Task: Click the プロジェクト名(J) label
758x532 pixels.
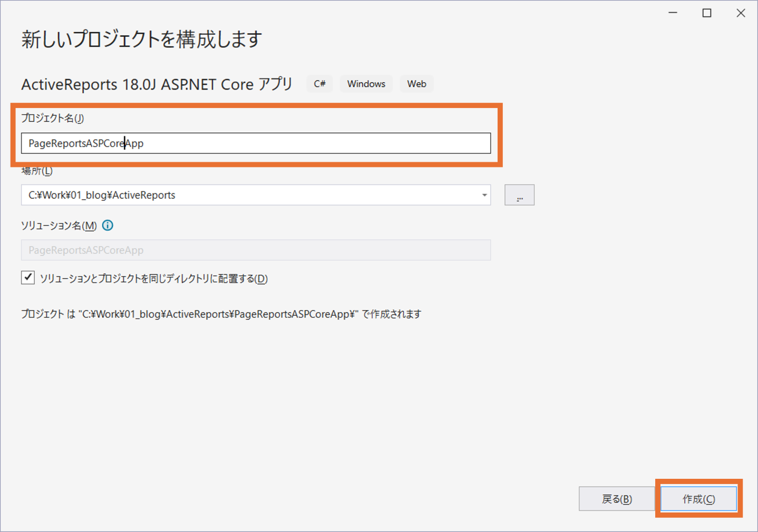Action: [x=52, y=118]
